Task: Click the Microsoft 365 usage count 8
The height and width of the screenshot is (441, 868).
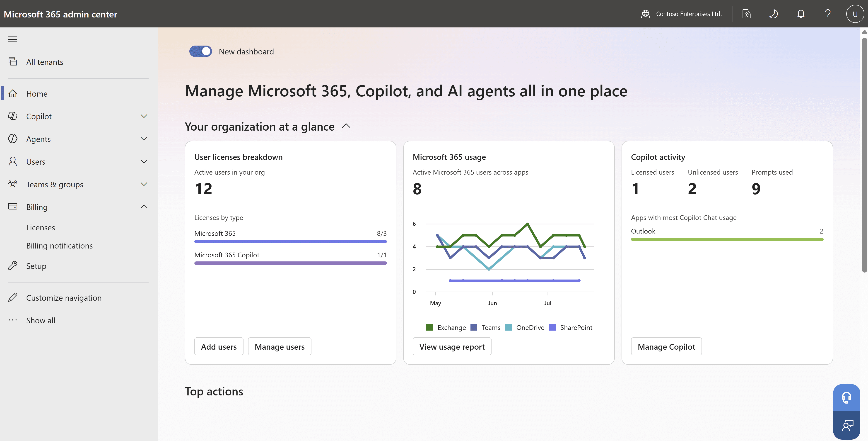Action: 417,189
